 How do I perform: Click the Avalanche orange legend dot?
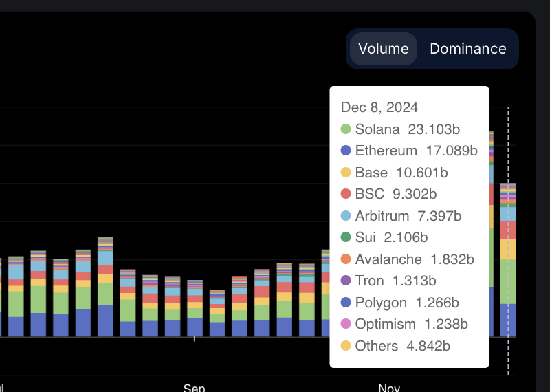[x=346, y=259]
